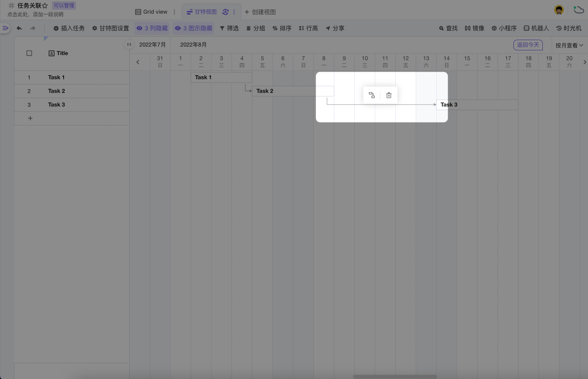Click the Back to Today (返回今天) button
This screenshot has width=588, height=379.
coord(528,45)
